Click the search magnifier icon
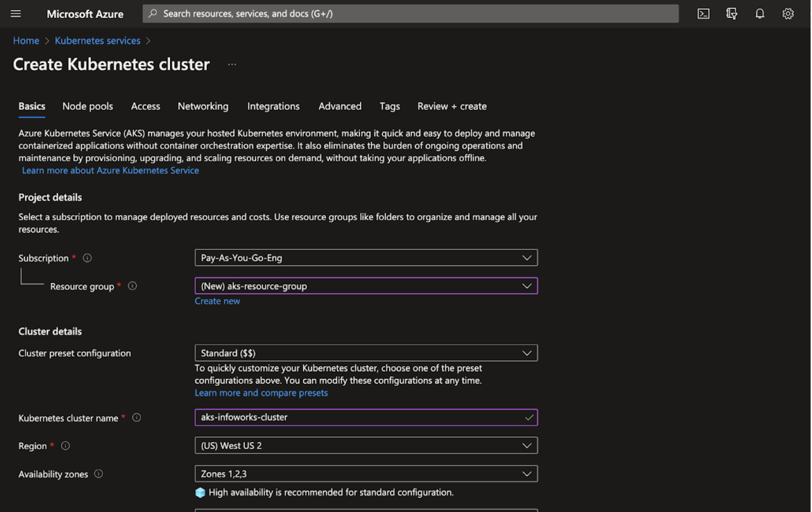The height and width of the screenshot is (512, 812). 153,13
